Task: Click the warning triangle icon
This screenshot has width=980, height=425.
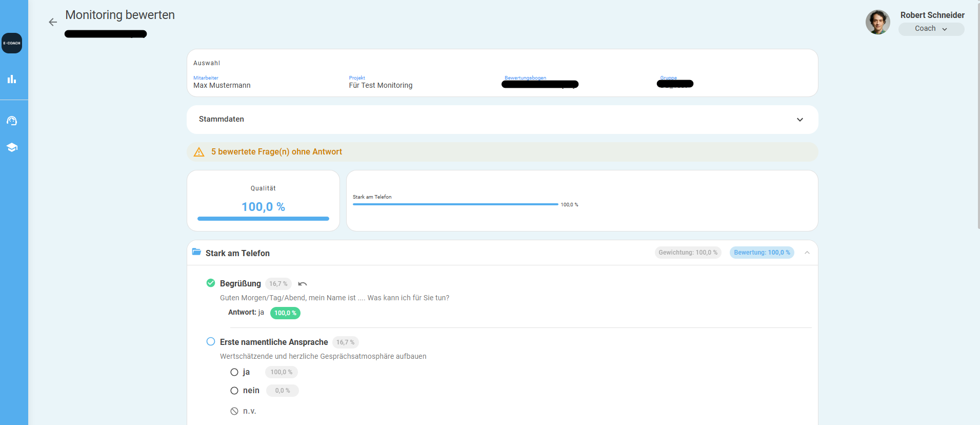Action: point(199,152)
